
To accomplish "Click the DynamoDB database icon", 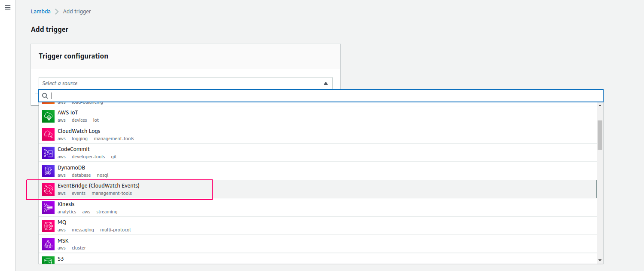I will click(48, 171).
